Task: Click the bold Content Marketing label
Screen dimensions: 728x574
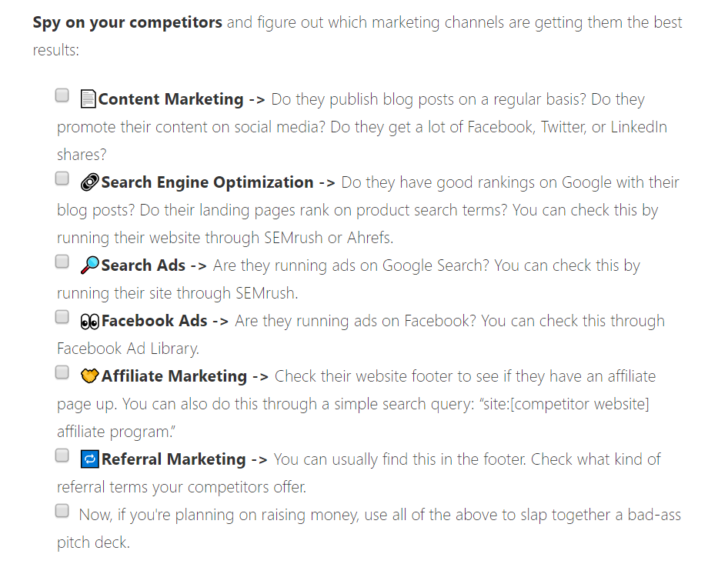Action: click(169, 98)
